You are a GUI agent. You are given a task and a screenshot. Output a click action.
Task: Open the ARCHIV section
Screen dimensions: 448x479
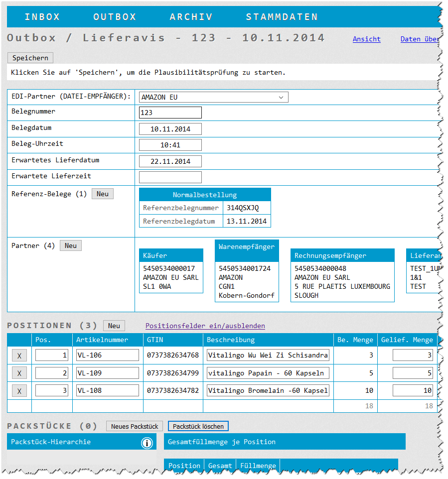(x=191, y=17)
